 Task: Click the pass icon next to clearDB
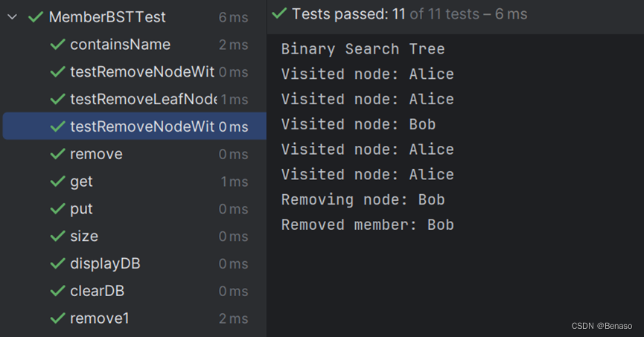pos(57,291)
